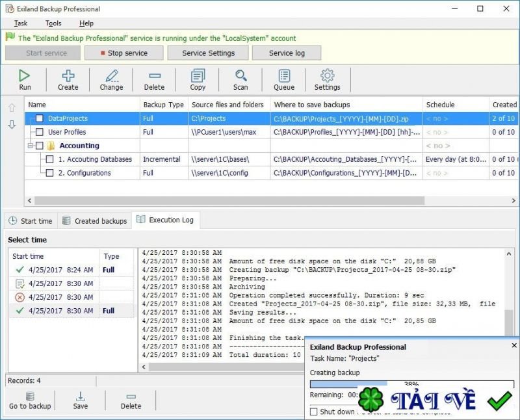Click the Accounting folder icon
The image size is (520, 420).
point(51,146)
